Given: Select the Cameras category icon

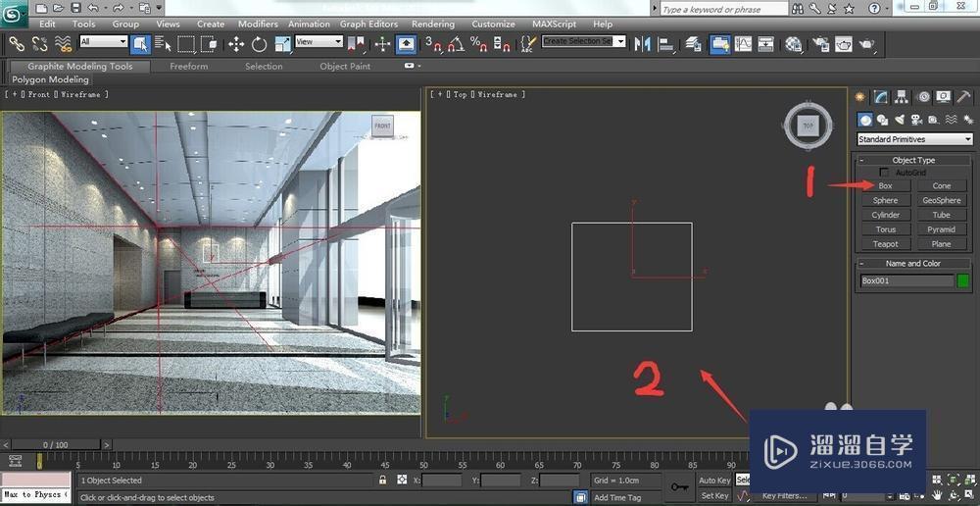Looking at the screenshot, I should [916, 120].
